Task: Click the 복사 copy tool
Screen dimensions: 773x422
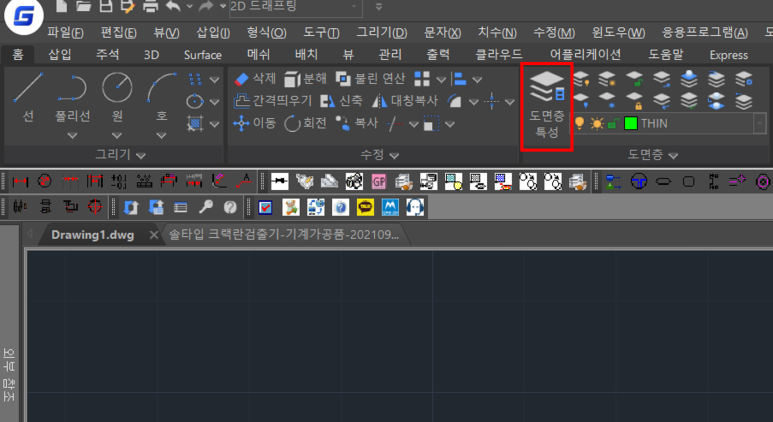Action: click(356, 123)
